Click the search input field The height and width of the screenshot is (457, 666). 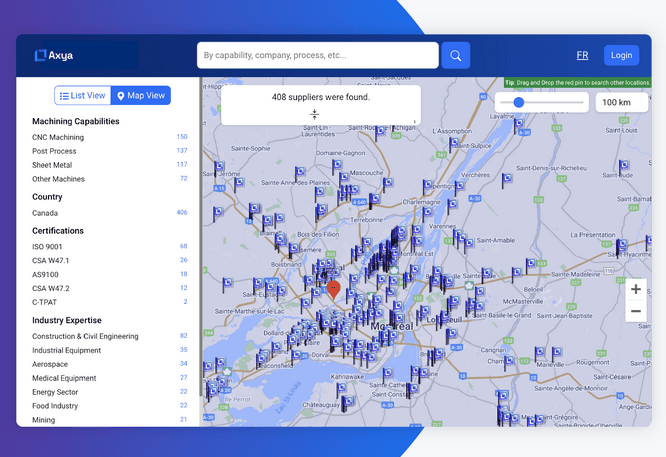tap(318, 55)
